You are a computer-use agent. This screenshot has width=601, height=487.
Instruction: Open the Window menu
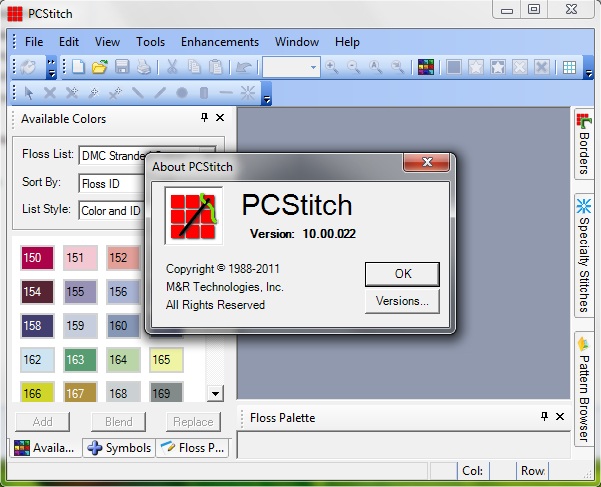point(297,41)
